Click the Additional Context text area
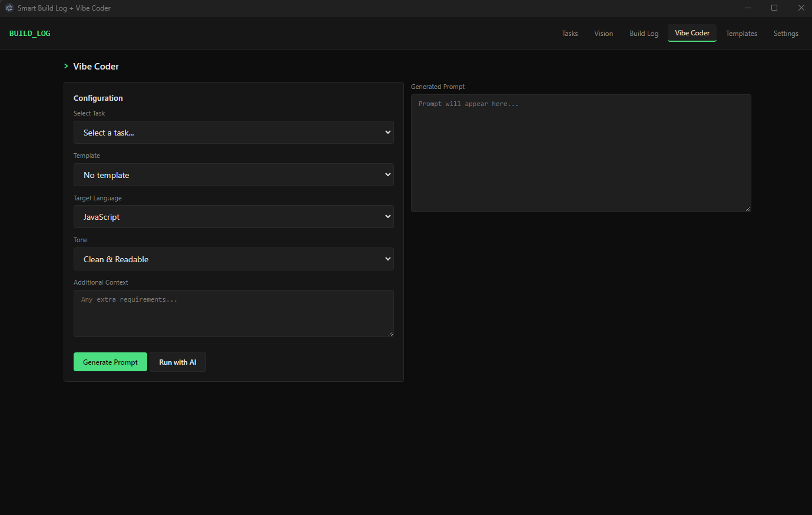Viewport: 812px width, 515px height. 234,313
